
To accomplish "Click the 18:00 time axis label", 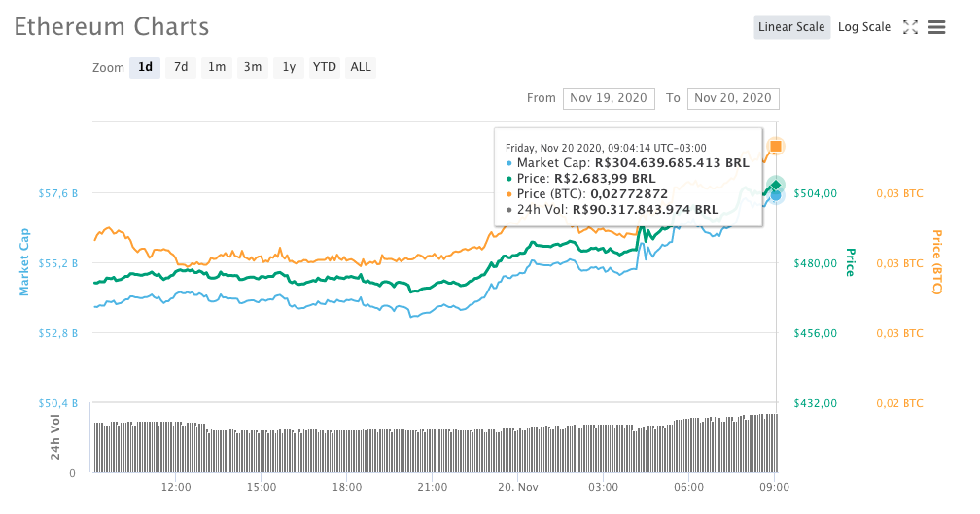I will click(x=347, y=487).
